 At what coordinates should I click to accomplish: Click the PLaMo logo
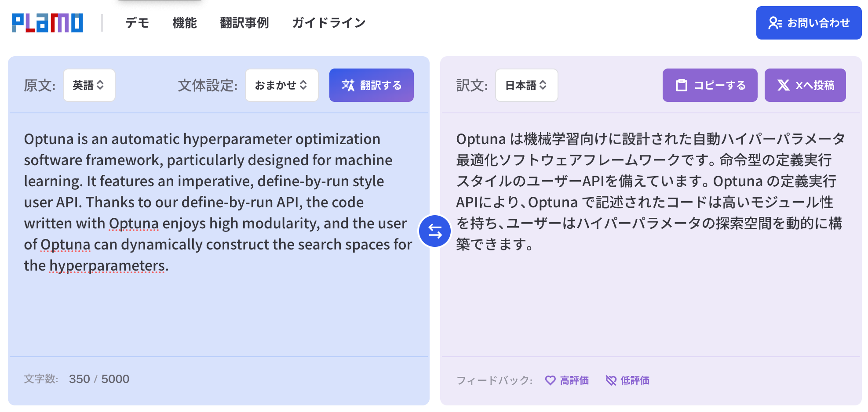click(47, 23)
